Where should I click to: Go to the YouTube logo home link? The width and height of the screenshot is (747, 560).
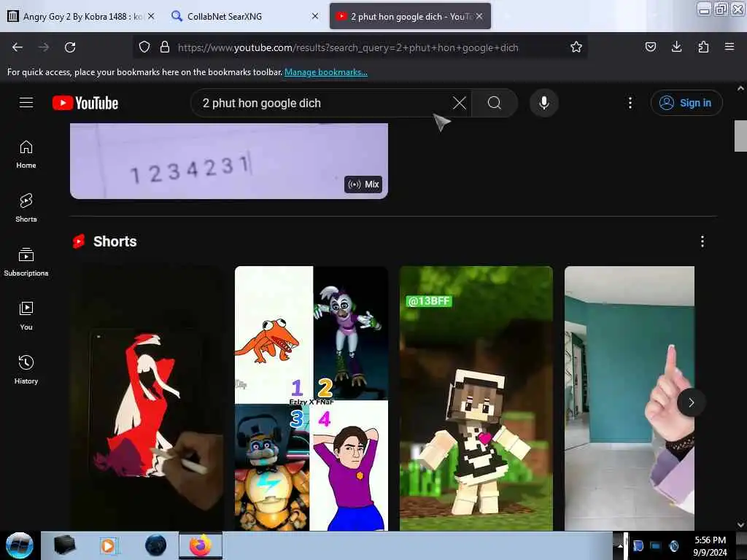pos(85,103)
